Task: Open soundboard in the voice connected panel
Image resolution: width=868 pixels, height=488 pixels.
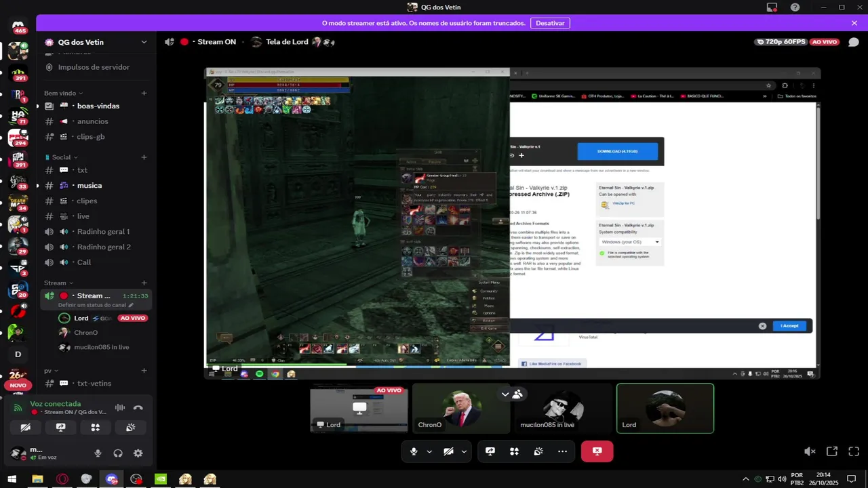Action: [x=130, y=428]
